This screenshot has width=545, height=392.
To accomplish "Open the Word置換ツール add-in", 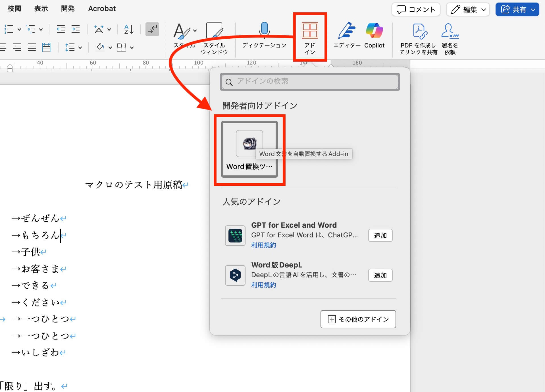I will [x=249, y=149].
